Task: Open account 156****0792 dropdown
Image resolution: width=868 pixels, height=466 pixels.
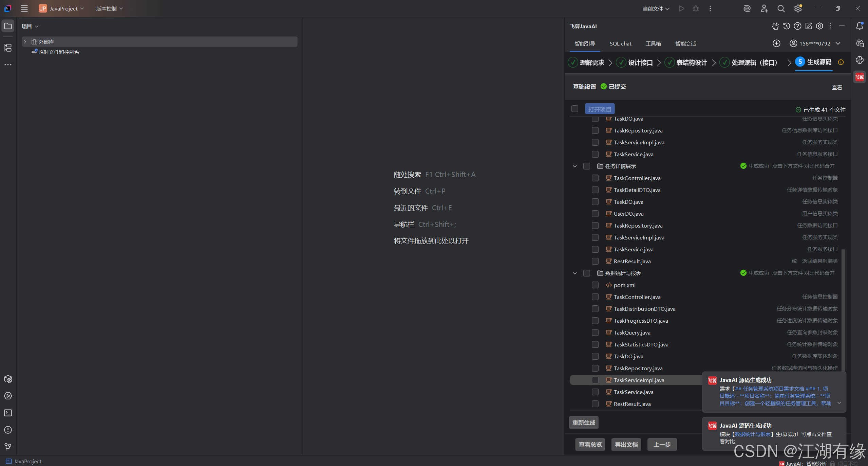Action: click(x=815, y=43)
